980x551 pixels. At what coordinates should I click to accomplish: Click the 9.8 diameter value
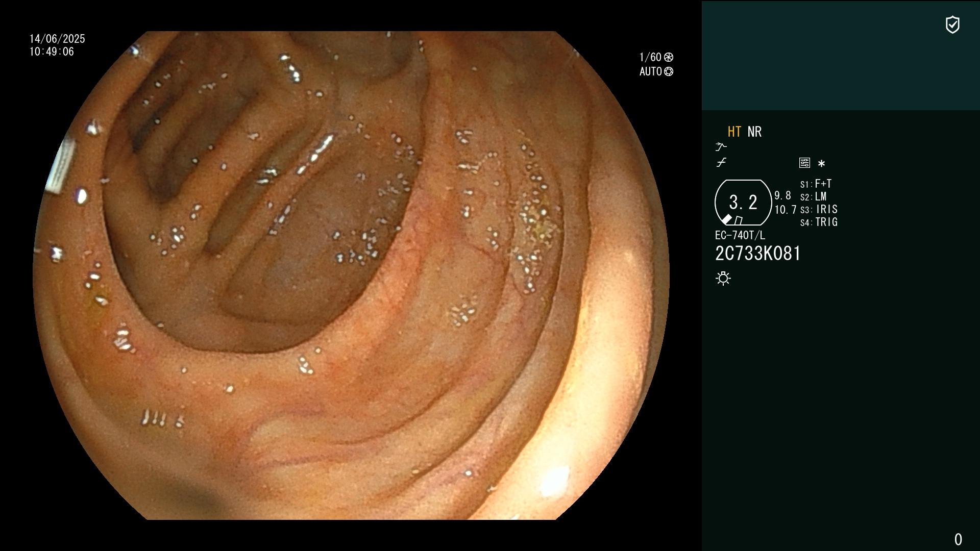pyautogui.click(x=782, y=195)
